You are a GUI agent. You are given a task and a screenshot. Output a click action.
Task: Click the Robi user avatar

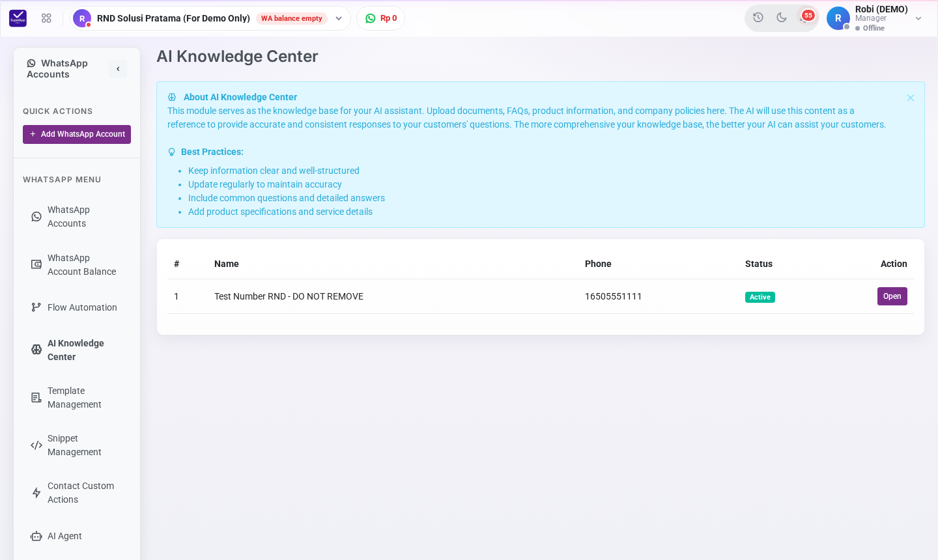click(838, 18)
